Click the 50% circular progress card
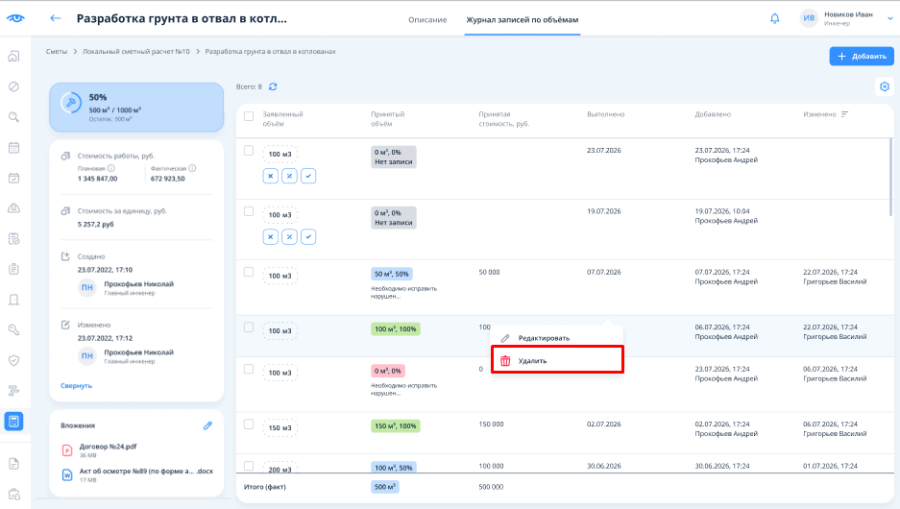Screen dimensions: 900x509 137,107
